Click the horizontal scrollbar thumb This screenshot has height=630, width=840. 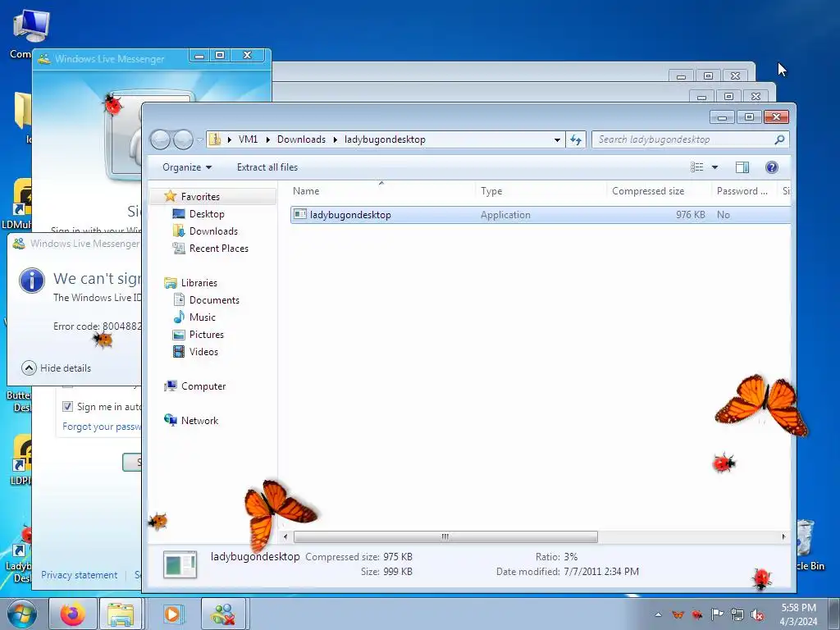point(445,536)
